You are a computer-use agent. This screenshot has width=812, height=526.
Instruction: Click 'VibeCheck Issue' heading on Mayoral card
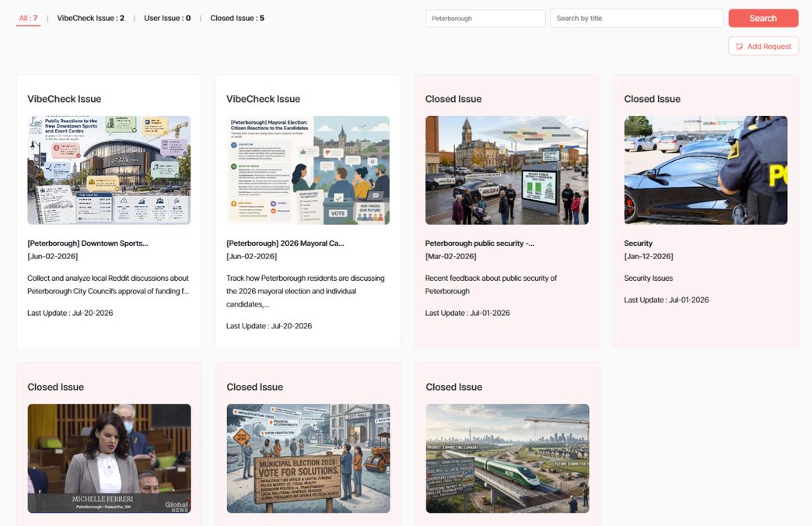pyautogui.click(x=263, y=99)
